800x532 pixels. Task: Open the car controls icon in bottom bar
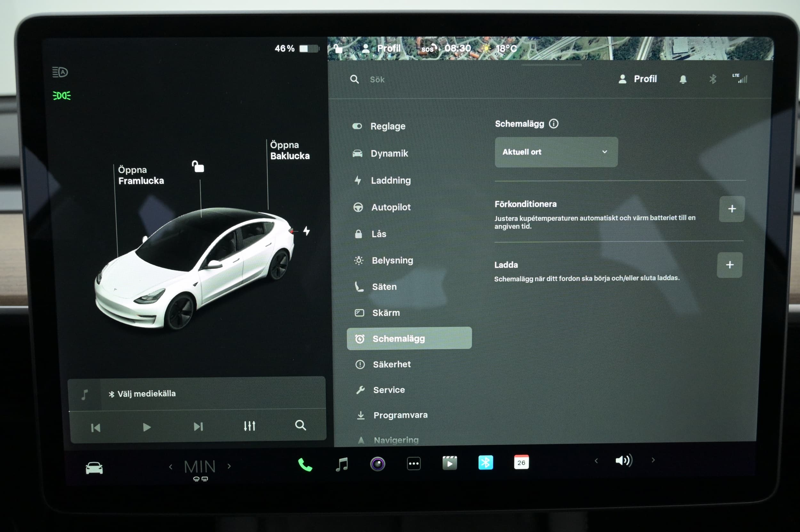click(94, 468)
